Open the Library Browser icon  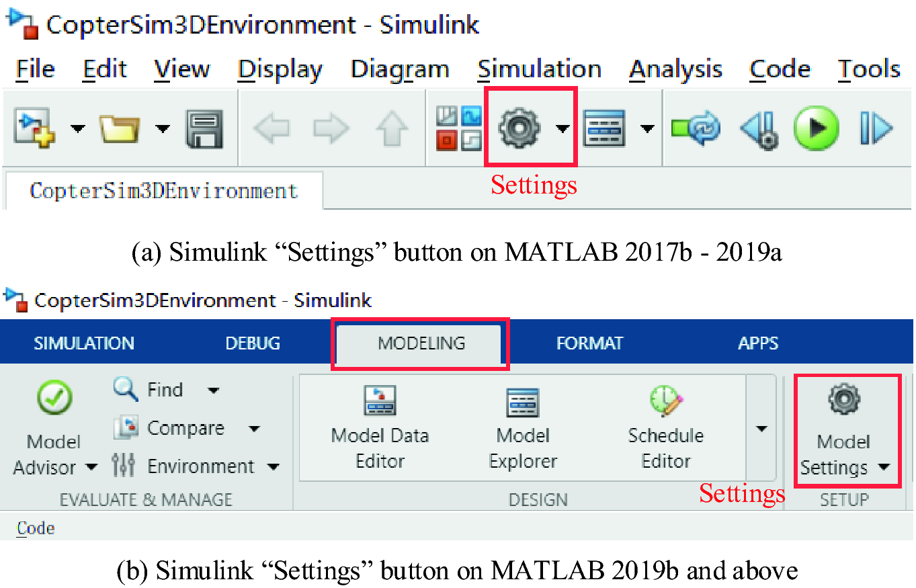pos(459,128)
